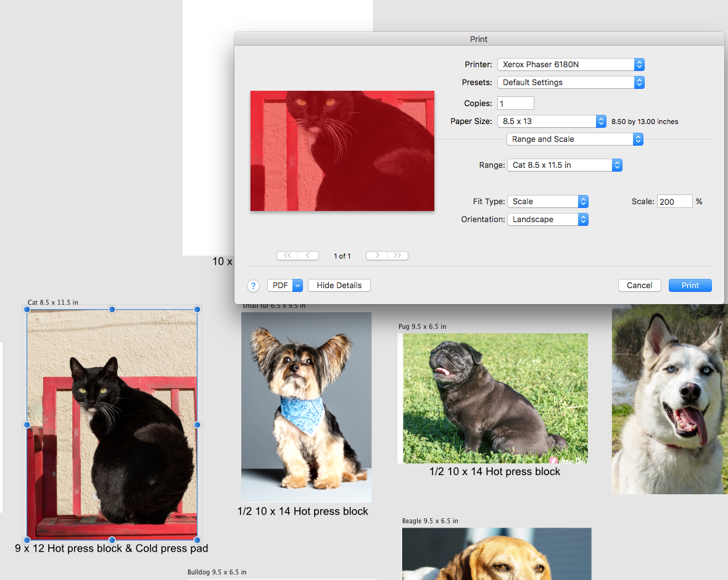Click the red-tinted cat print preview
728x580 pixels.
click(x=342, y=151)
